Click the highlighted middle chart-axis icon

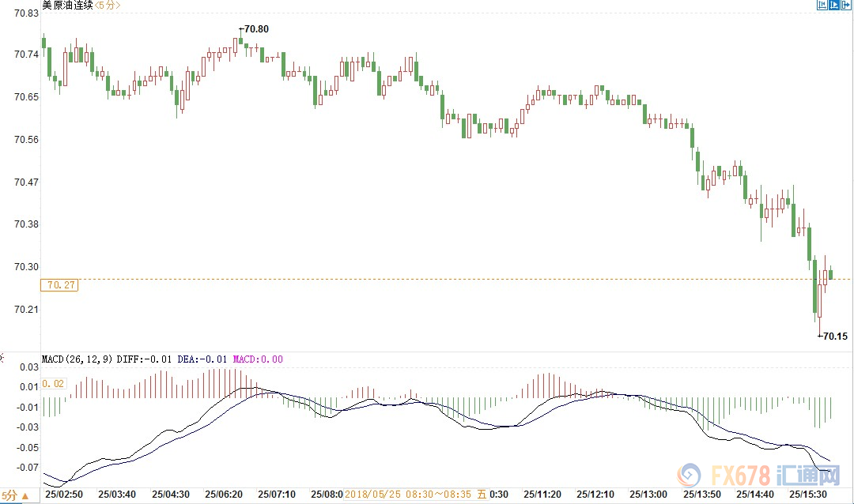pyautogui.click(x=834, y=6)
